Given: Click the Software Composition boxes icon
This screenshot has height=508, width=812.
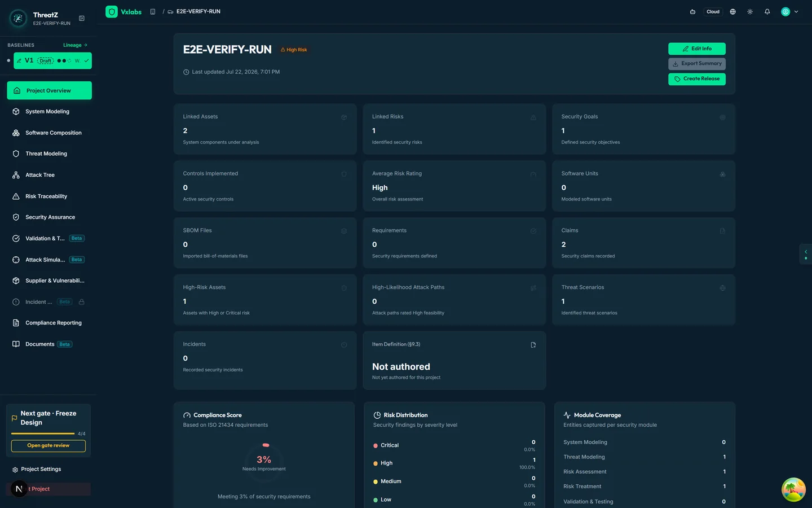Looking at the screenshot, I should point(16,133).
